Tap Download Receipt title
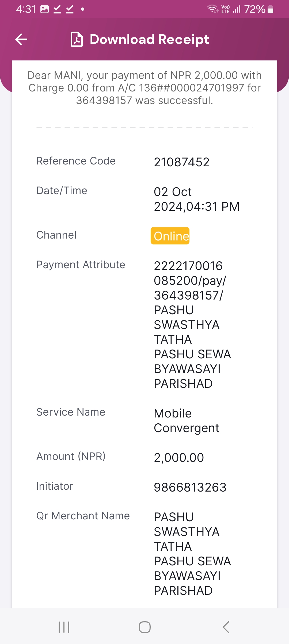Image resolution: width=289 pixels, height=644 pixels. [x=149, y=39]
